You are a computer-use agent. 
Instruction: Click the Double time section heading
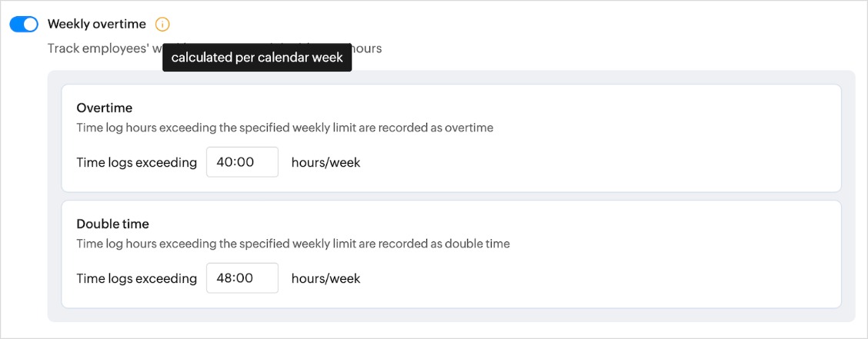[113, 224]
